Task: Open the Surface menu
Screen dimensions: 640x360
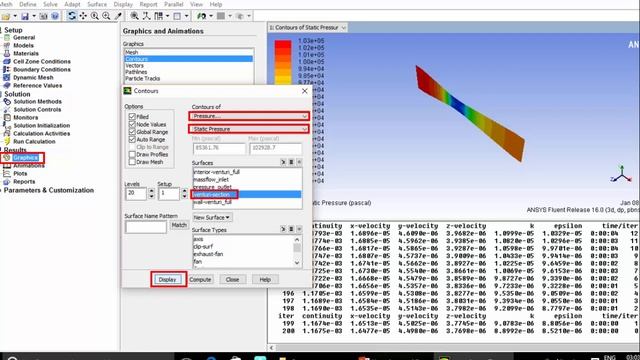Action: pyautogui.click(x=97, y=4)
